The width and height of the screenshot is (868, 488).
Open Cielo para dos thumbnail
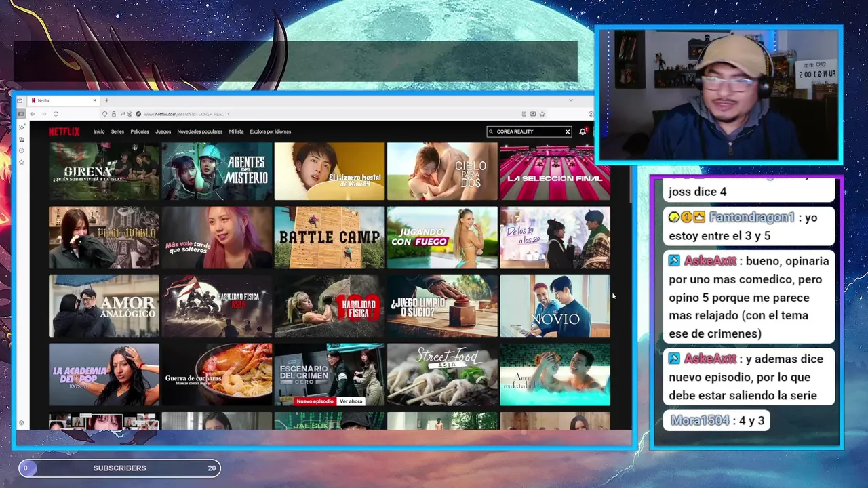pyautogui.click(x=442, y=171)
